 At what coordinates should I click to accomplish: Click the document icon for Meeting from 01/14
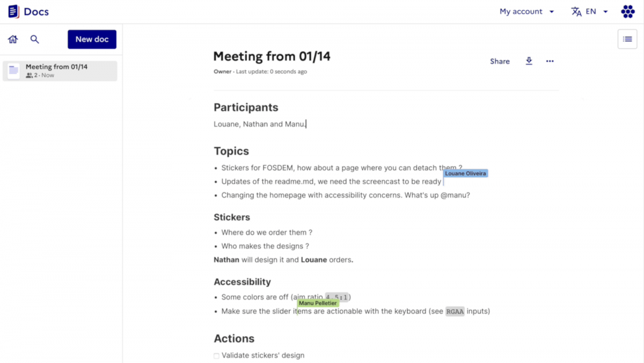pyautogui.click(x=14, y=71)
